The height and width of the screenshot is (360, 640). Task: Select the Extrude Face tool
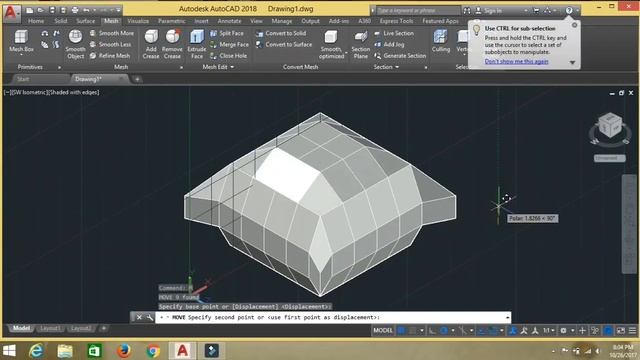tap(197, 44)
